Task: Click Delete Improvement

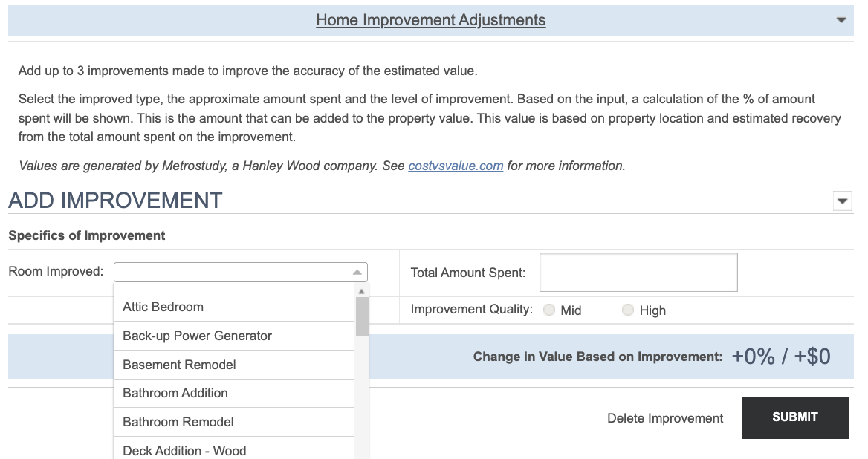Action: (x=665, y=418)
